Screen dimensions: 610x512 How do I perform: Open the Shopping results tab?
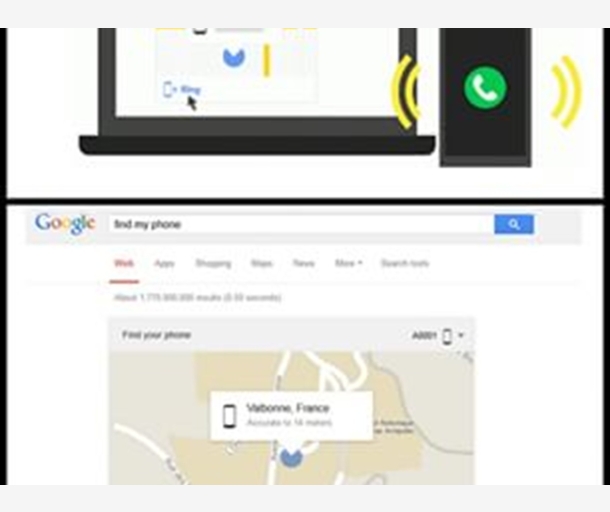click(x=213, y=263)
